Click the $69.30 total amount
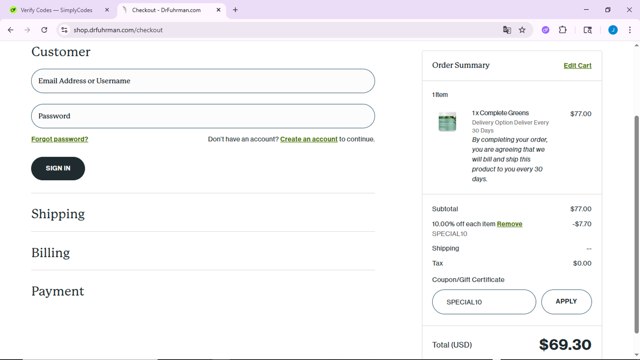This screenshot has width=640, height=360. tap(565, 344)
